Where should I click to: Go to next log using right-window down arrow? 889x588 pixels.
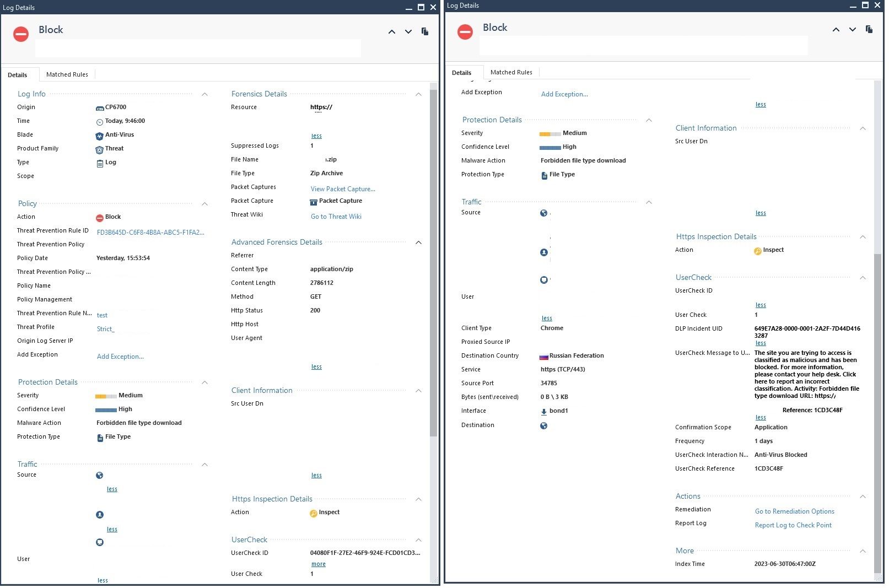(x=853, y=30)
